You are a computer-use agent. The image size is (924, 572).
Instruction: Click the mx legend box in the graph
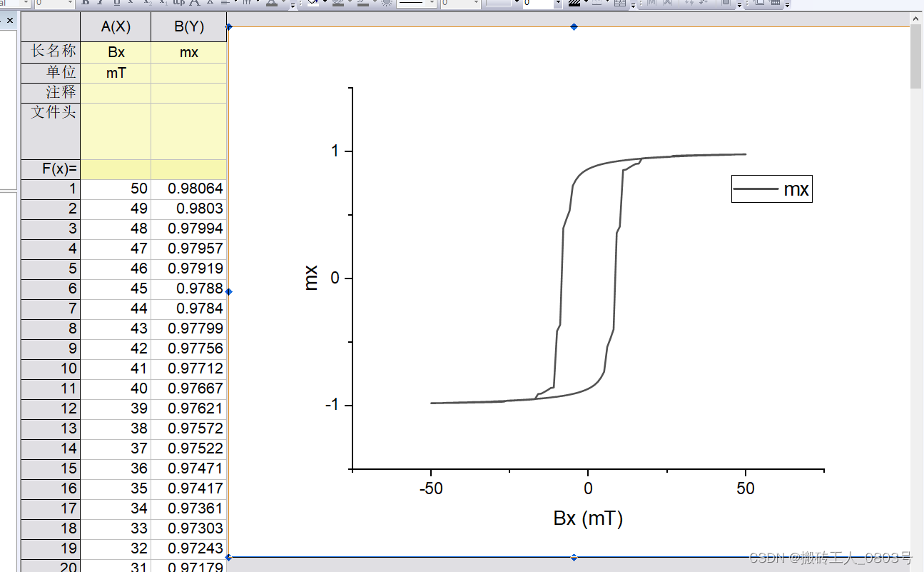click(x=771, y=189)
